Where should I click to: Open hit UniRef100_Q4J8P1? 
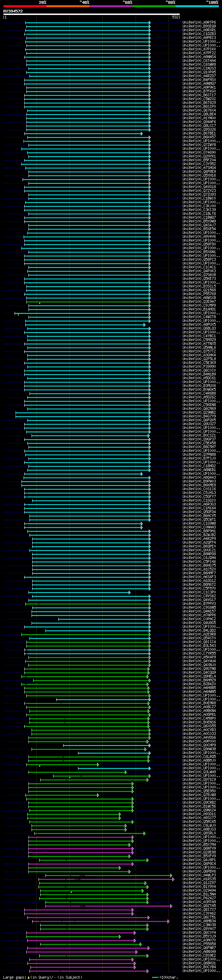pyautogui.click(x=199, y=860)
